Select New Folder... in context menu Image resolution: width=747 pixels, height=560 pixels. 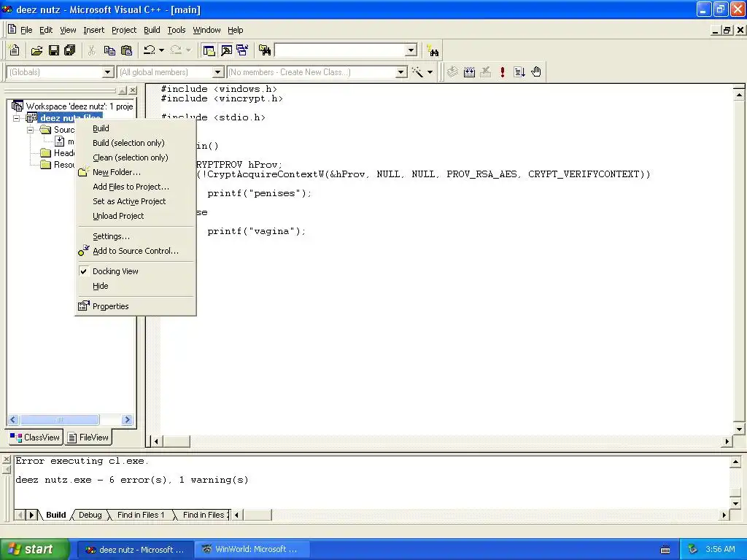pyautogui.click(x=136, y=172)
